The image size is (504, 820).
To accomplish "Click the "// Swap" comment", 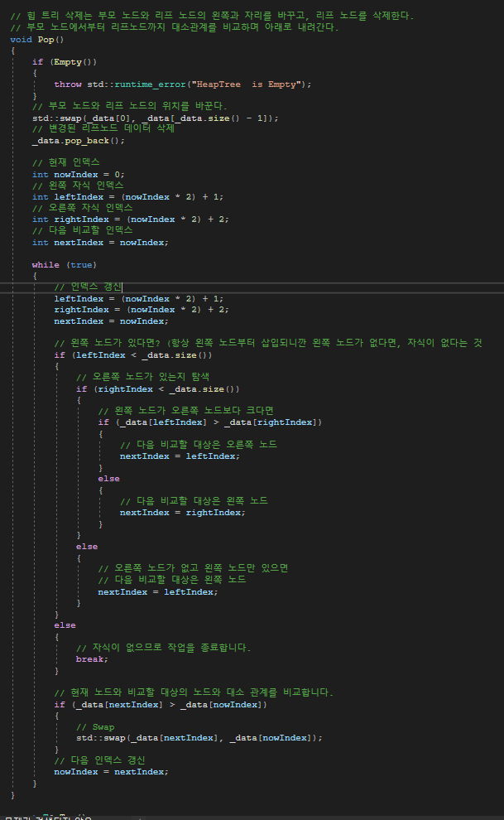I will point(95,727).
